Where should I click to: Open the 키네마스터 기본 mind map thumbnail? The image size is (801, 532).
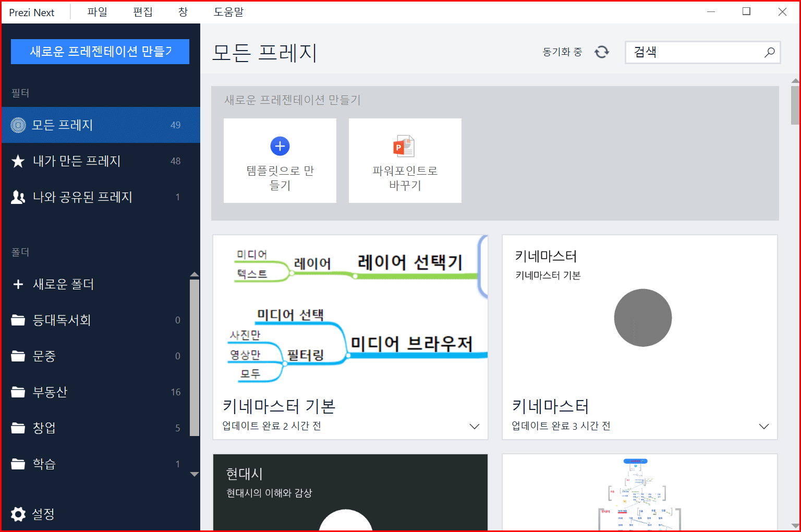click(350, 312)
